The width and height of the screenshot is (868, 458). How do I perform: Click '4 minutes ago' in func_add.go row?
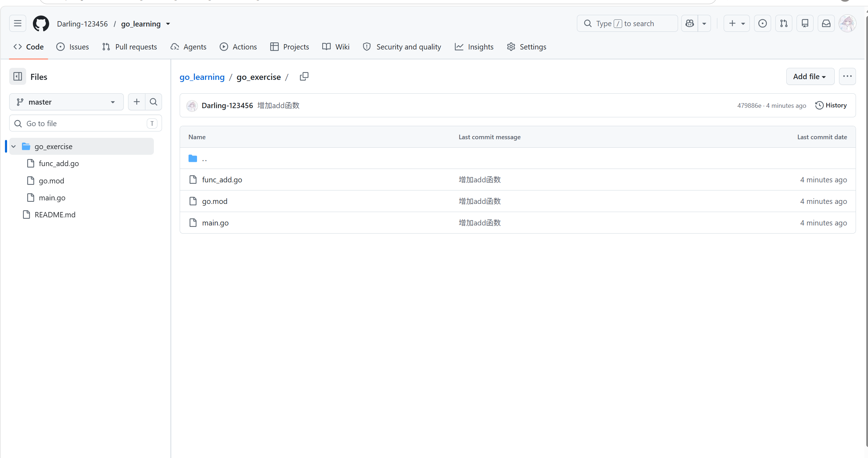[x=823, y=180]
